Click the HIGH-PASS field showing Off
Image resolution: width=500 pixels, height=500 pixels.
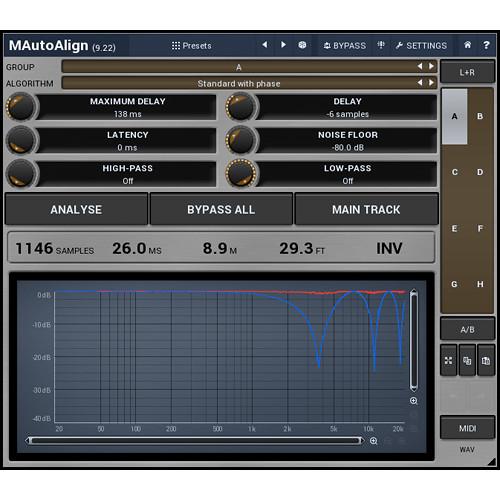[x=127, y=174]
